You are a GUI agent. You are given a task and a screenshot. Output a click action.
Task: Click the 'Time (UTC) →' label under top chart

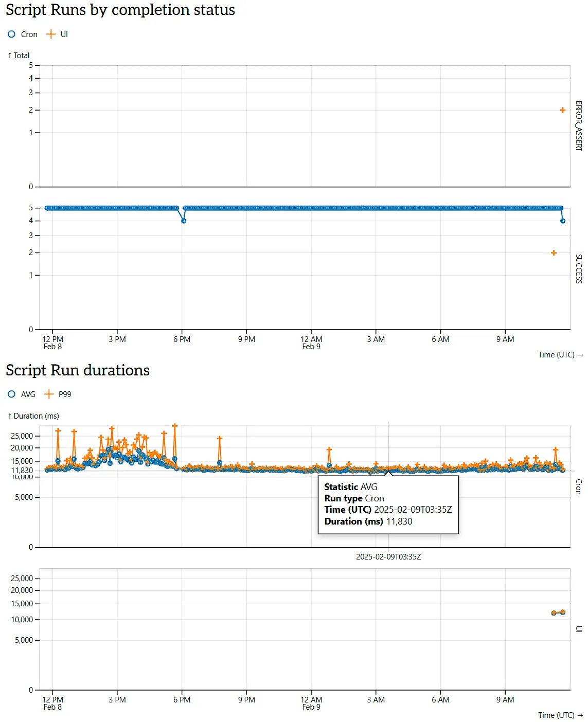click(x=561, y=355)
